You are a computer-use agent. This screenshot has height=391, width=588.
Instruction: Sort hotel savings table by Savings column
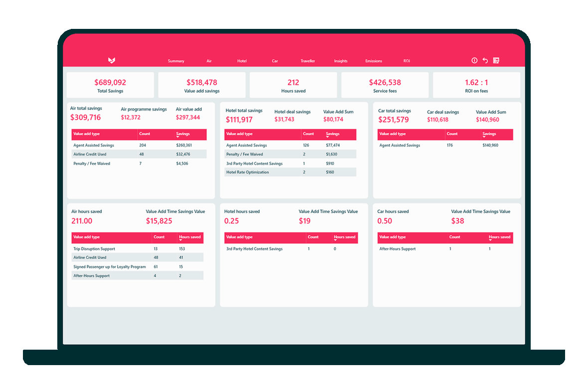(x=333, y=134)
